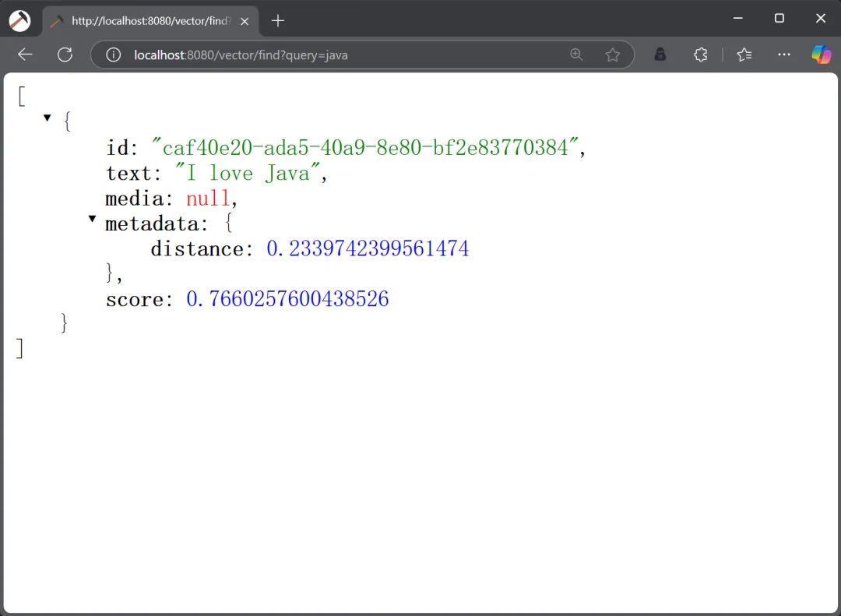Click the browser profile avatar icon
Viewport: 841px width, 616px height.
[19, 21]
